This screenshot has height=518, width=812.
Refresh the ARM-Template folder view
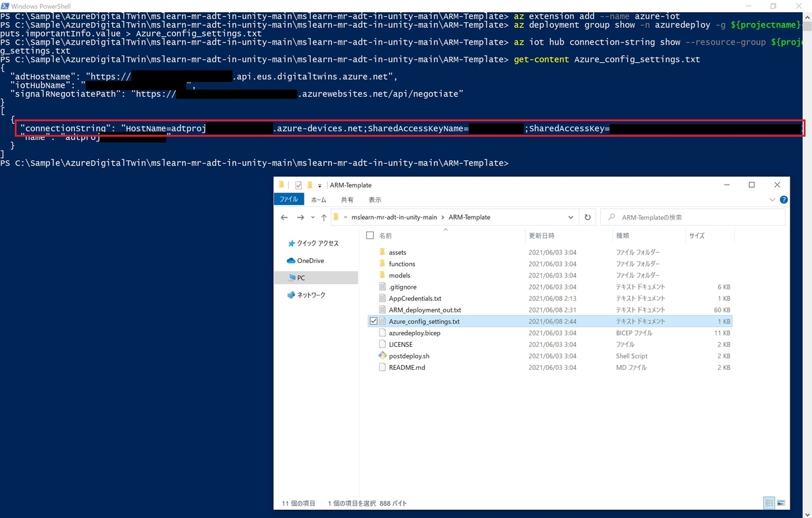point(587,217)
